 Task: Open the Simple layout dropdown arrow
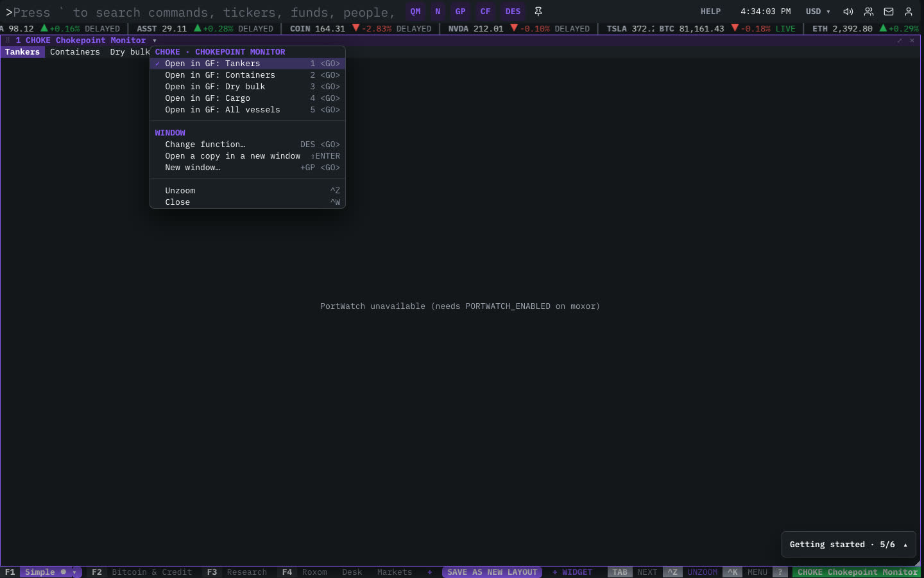(74, 572)
